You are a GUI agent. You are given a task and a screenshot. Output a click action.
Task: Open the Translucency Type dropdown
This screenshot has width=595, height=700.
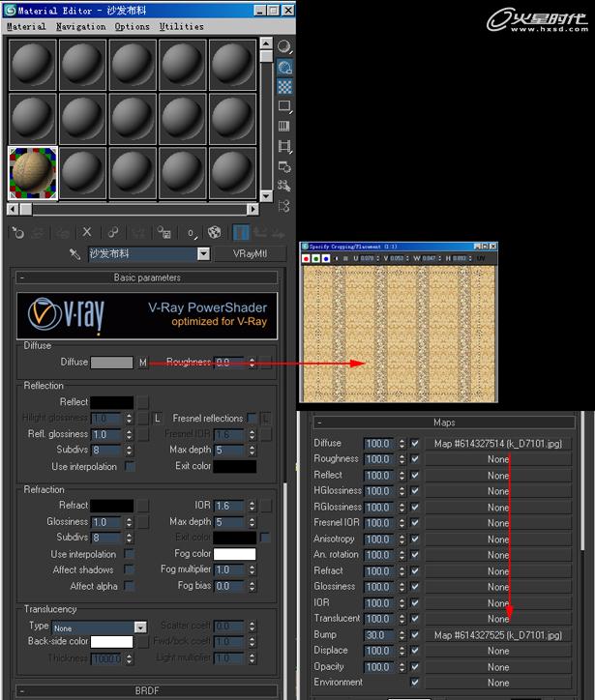coord(140,627)
